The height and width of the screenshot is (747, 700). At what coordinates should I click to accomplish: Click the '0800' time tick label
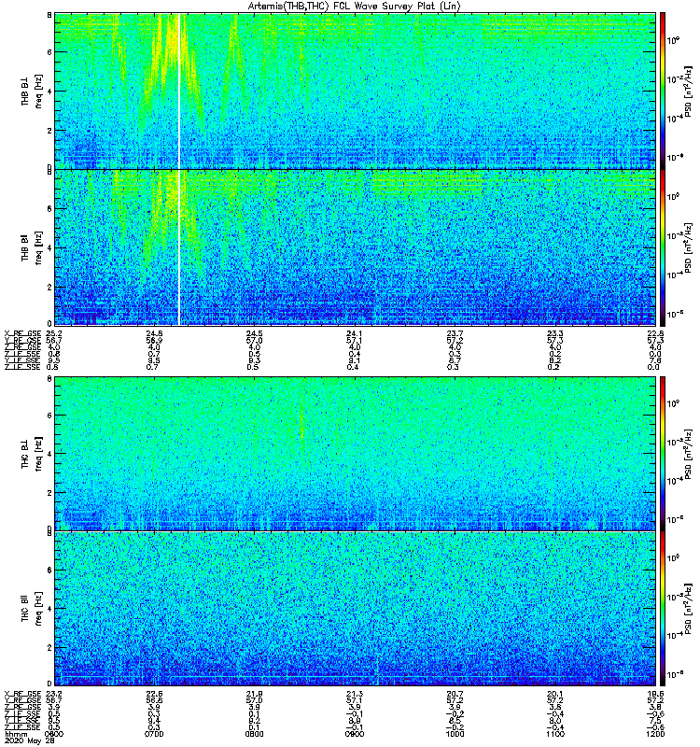click(254, 734)
